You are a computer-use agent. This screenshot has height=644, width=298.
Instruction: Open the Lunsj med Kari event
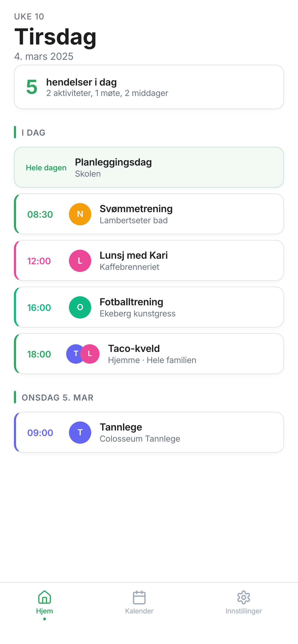click(149, 261)
